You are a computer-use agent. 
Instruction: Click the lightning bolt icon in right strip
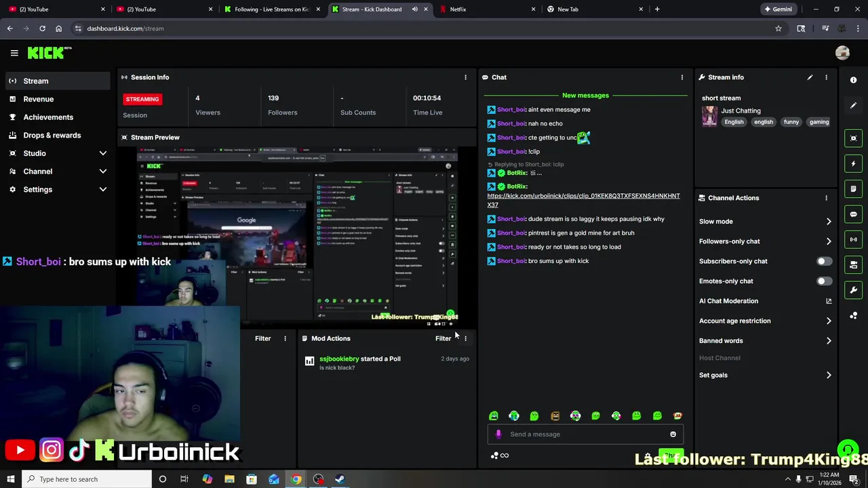[x=853, y=163]
